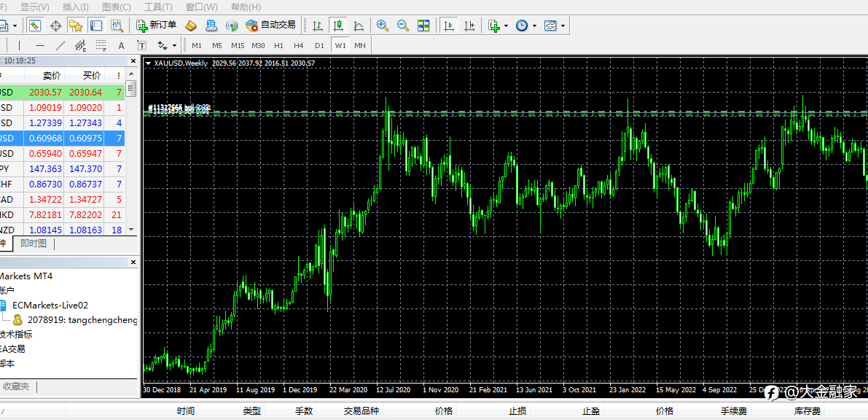Switch to the 即时图 tab

pyautogui.click(x=34, y=244)
